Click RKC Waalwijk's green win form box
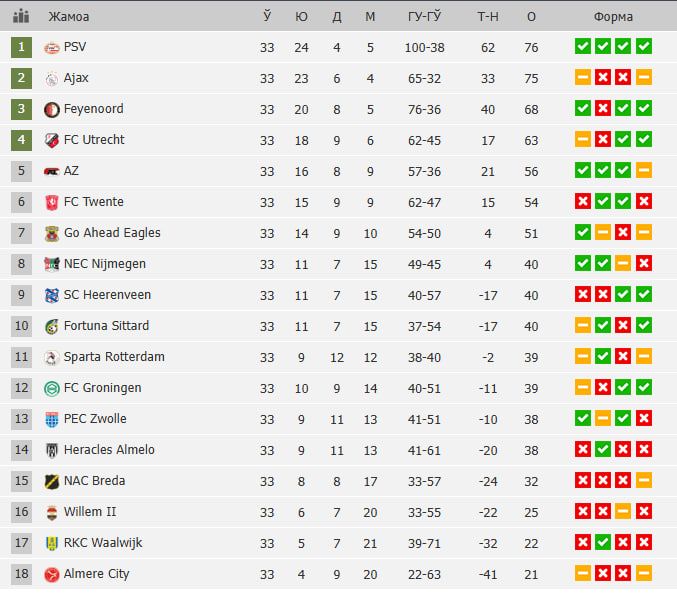This screenshot has width=677, height=602. coord(603,542)
